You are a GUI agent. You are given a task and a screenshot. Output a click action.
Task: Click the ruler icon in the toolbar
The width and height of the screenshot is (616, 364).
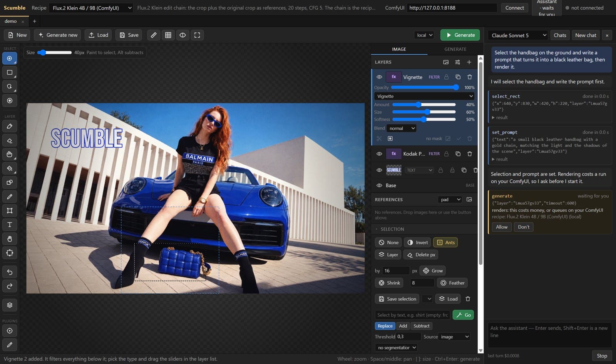pyautogui.click(x=154, y=35)
